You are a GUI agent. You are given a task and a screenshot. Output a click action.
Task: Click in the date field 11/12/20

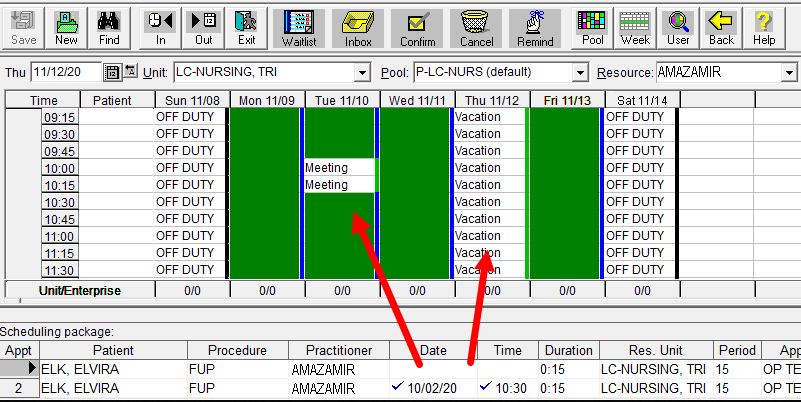(66, 72)
